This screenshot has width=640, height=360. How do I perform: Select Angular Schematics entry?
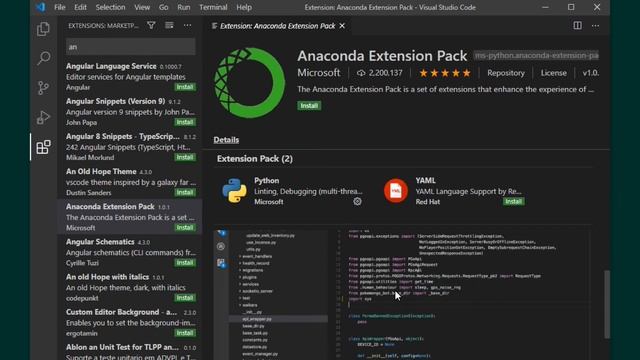[x=130, y=252]
